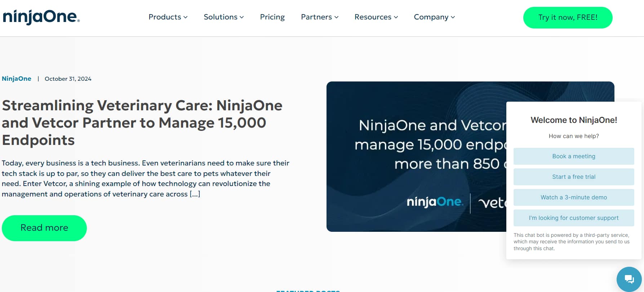The height and width of the screenshot is (292, 644).
Task: Open the Resources navigation menu
Action: click(x=376, y=17)
